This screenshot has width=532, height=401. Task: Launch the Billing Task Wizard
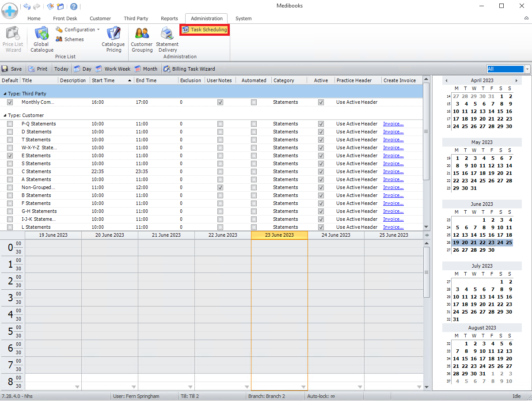pyautogui.click(x=189, y=69)
